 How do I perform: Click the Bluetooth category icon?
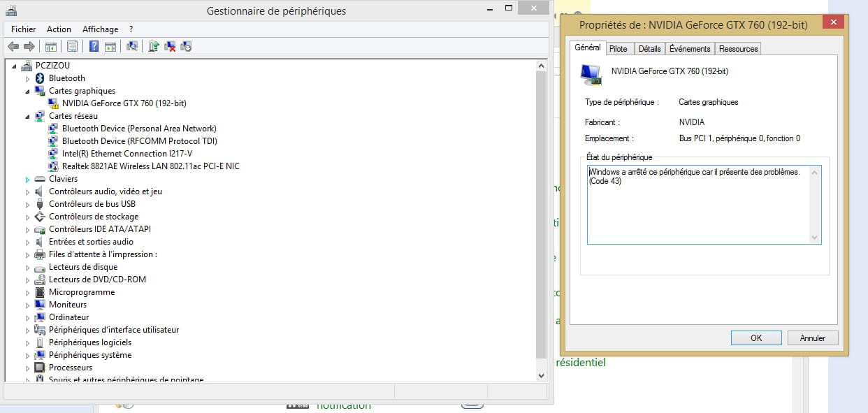pyautogui.click(x=40, y=78)
